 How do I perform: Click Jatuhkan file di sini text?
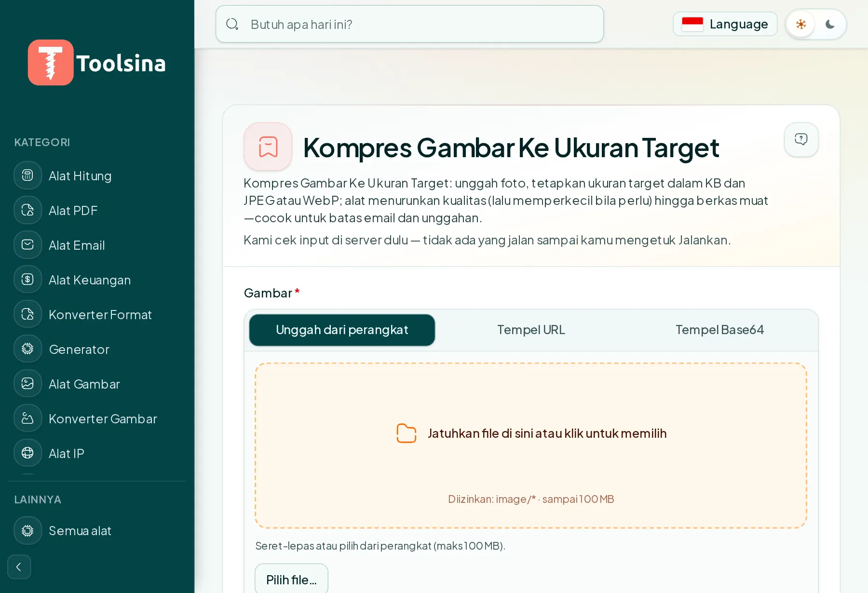pos(547,433)
